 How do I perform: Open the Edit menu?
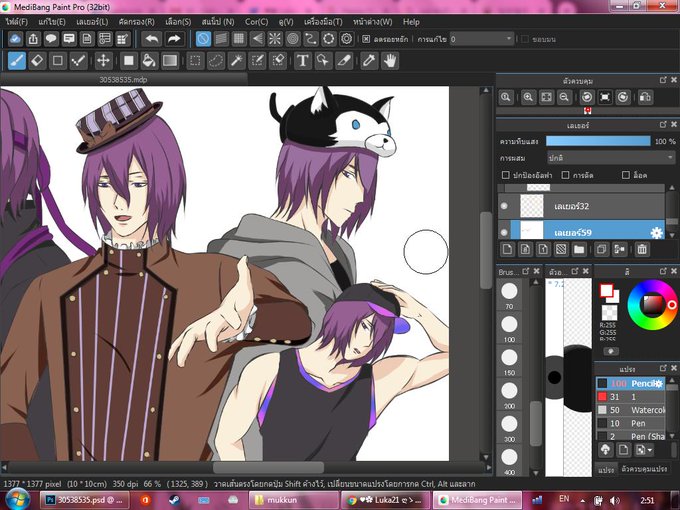click(x=52, y=22)
